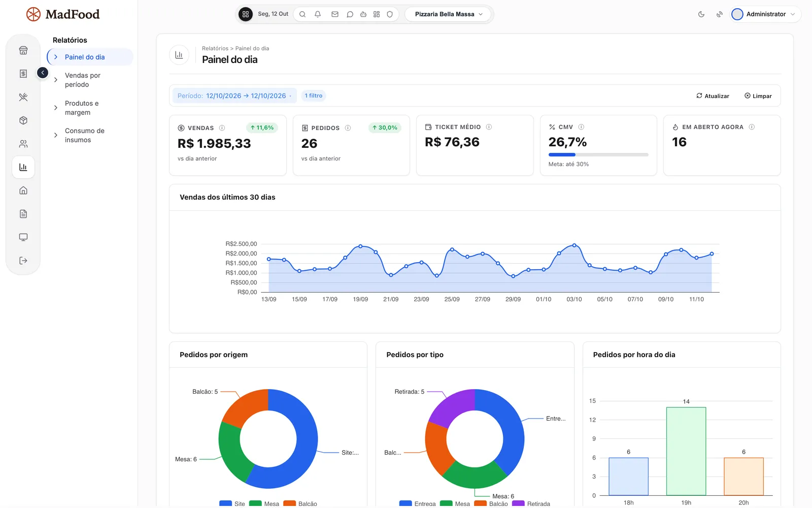Toggle dark mode moon icon

click(x=701, y=14)
